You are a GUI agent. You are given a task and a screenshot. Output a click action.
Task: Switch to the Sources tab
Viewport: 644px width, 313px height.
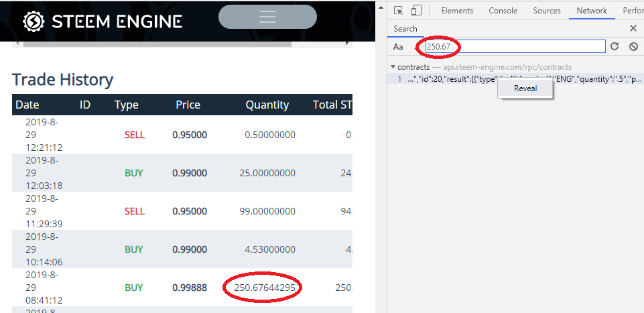coord(547,11)
